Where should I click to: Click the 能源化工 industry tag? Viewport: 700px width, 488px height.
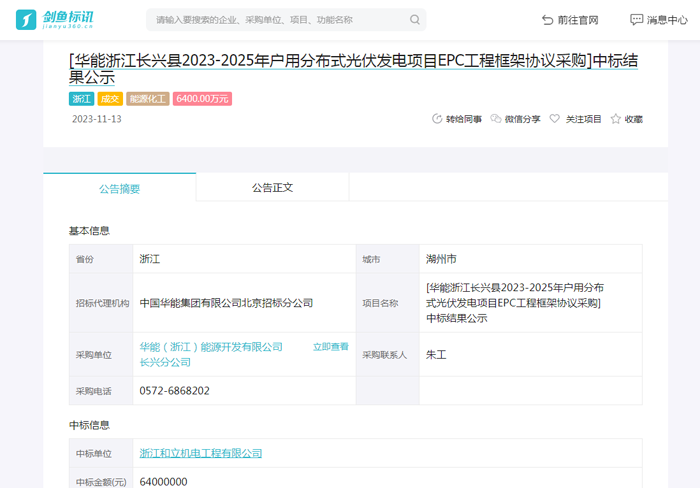[148, 99]
